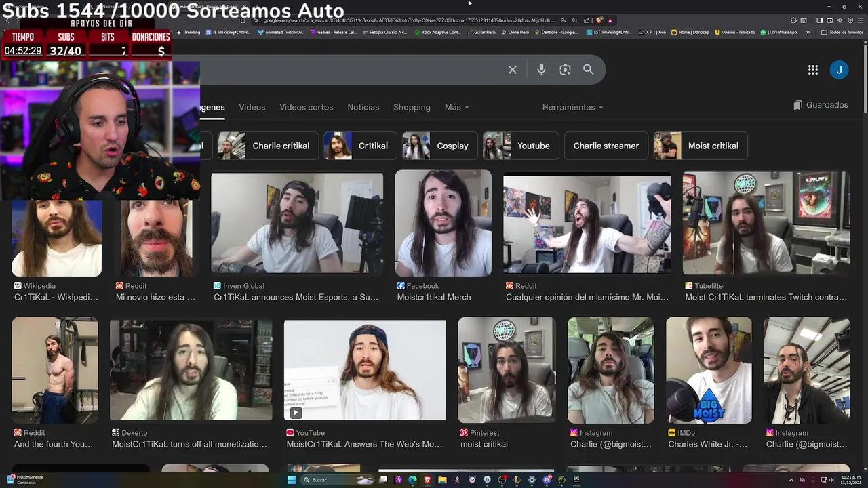Open the Pinterest moist critikal image
Image resolution: width=868 pixels, height=488 pixels.
click(x=507, y=370)
